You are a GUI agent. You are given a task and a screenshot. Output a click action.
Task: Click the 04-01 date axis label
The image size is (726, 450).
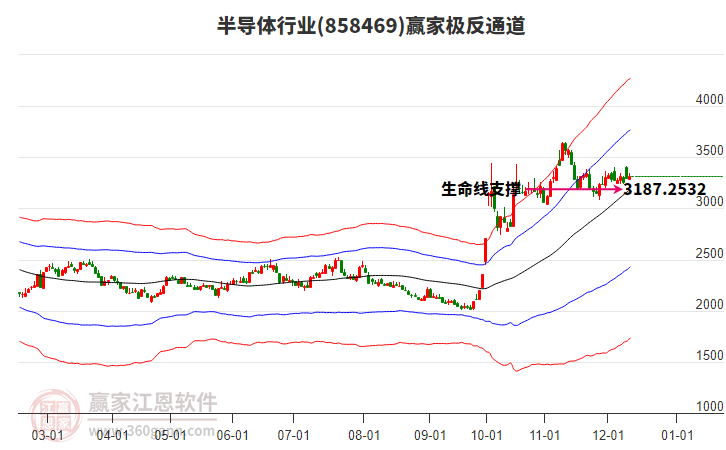[113, 435]
